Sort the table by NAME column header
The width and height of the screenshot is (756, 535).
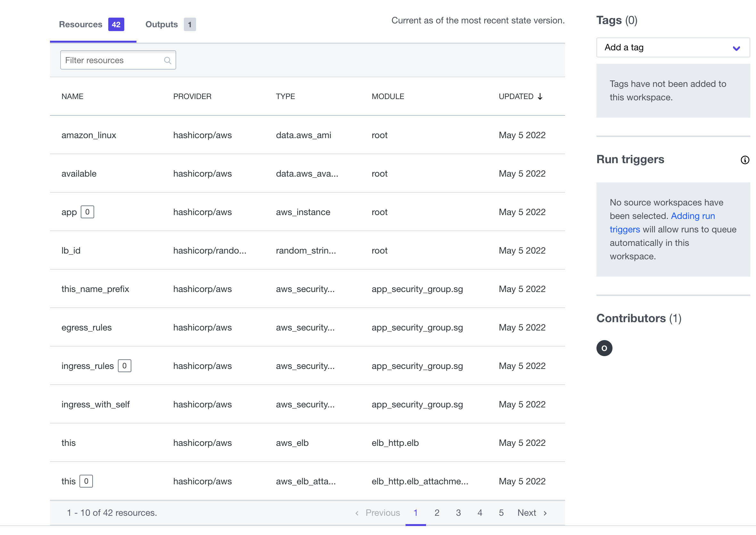click(72, 96)
